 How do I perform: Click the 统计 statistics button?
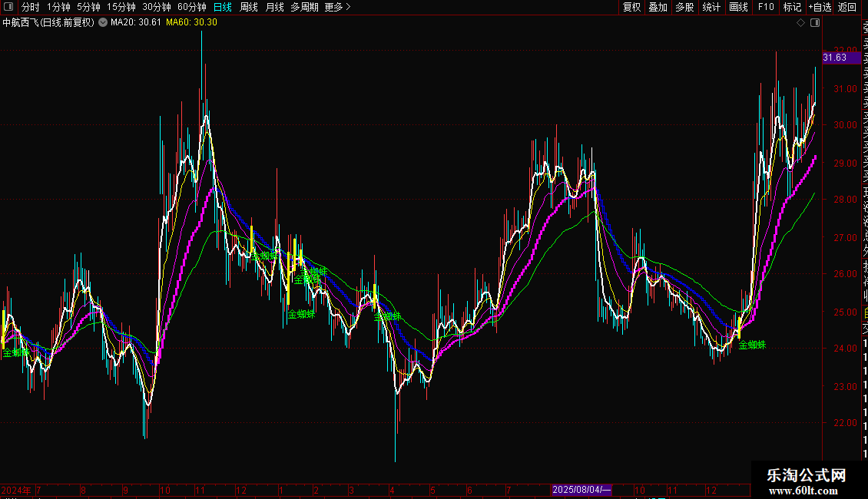711,7
